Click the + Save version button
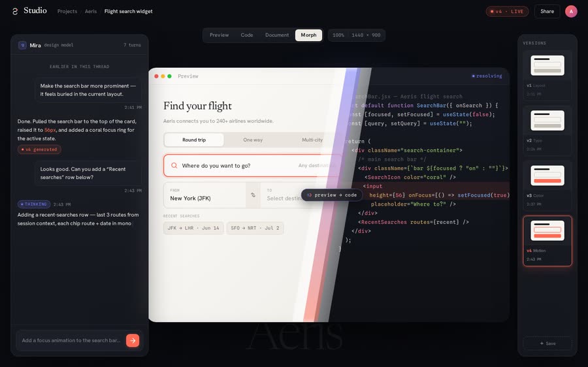The image size is (588, 367). 547,343
